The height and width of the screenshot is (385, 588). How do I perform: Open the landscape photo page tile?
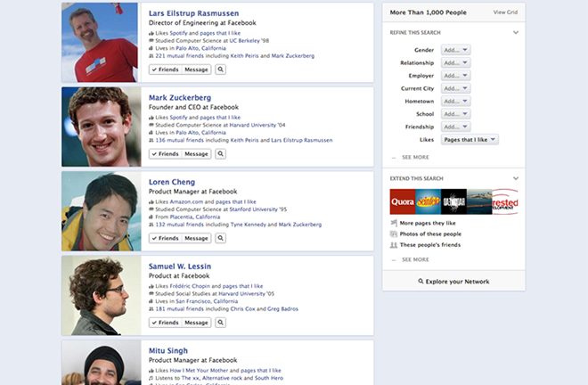(479, 202)
